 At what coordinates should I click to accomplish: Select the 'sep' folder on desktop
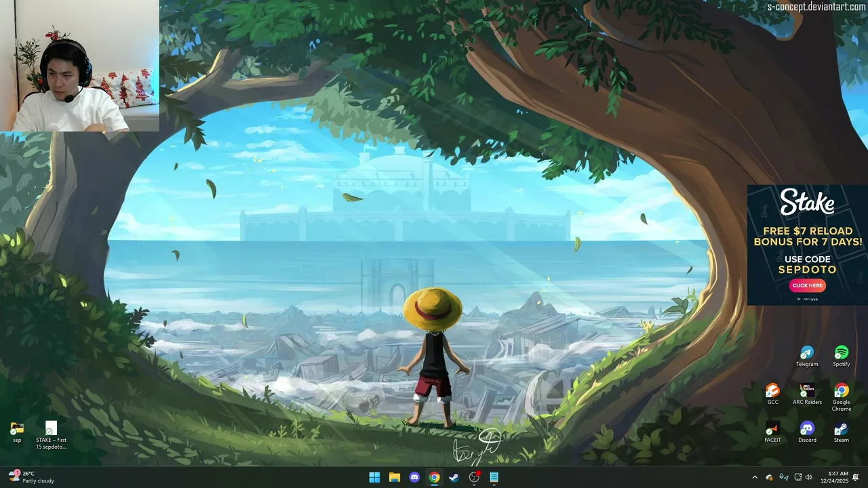[17, 432]
